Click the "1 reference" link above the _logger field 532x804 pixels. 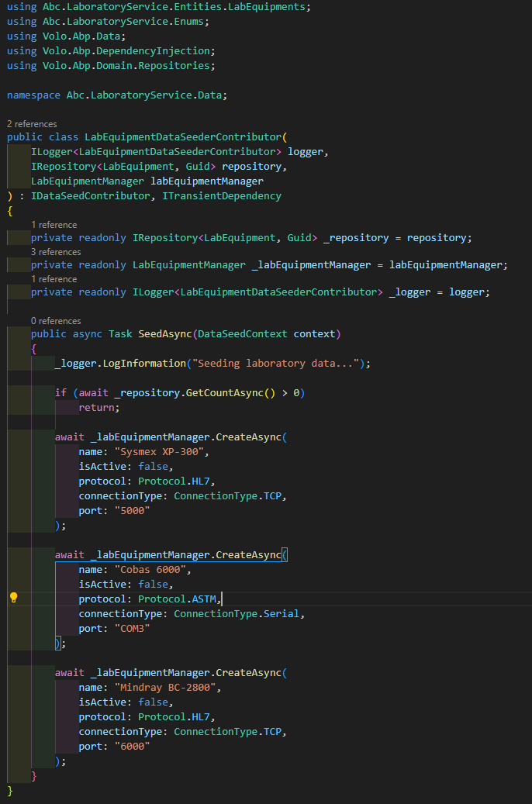tap(54, 279)
